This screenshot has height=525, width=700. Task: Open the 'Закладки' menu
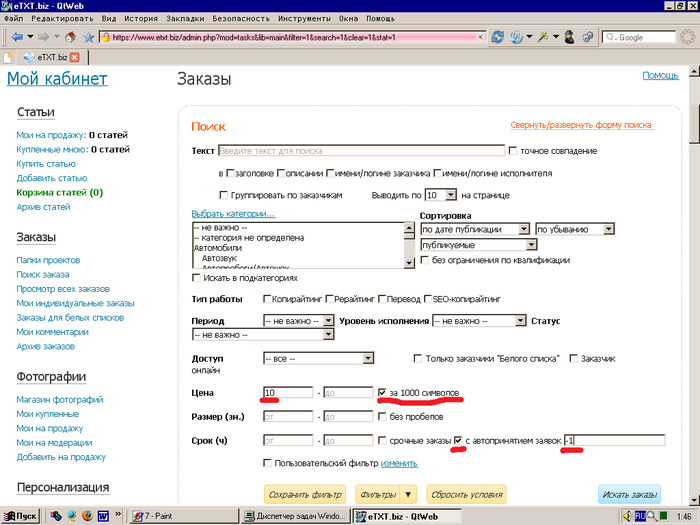pos(186,19)
